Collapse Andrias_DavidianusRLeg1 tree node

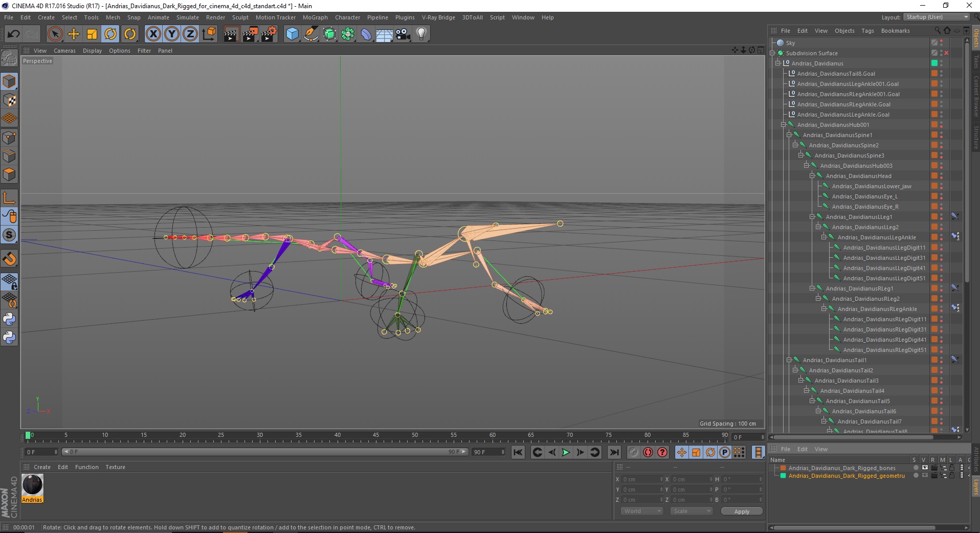pos(812,288)
